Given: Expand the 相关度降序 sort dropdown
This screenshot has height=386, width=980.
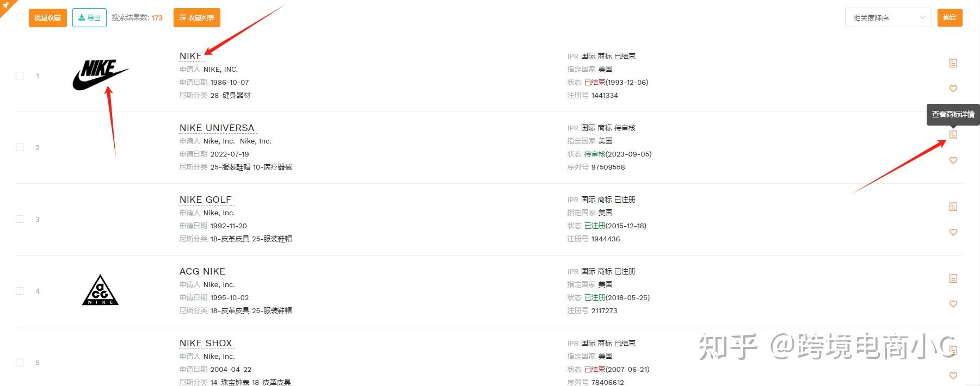Looking at the screenshot, I should pyautogui.click(x=888, y=17).
